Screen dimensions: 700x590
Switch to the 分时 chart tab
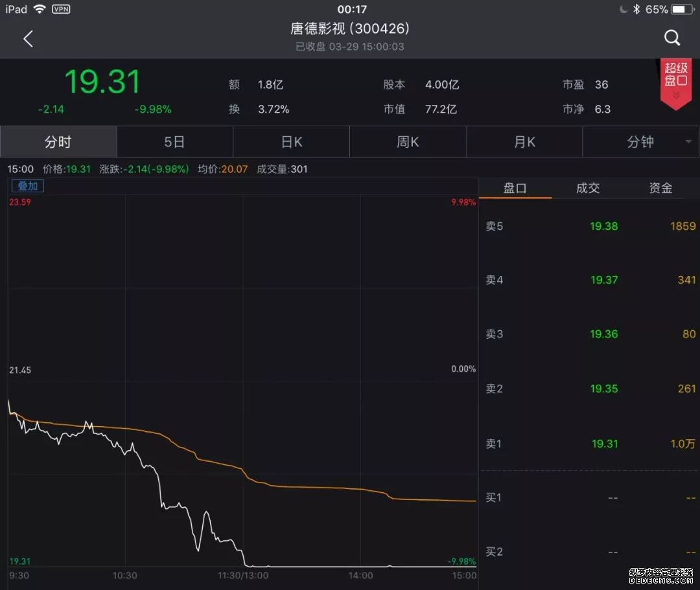58,142
